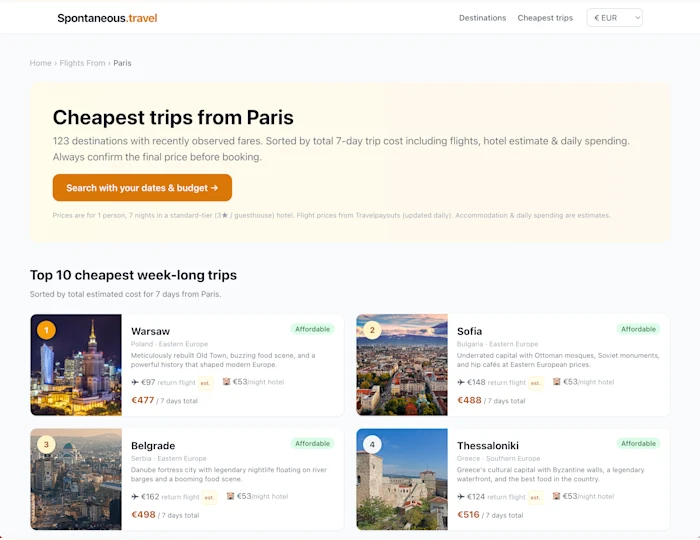Viewport: 700px width, 540px height.
Task: Click the airplane icon in Belgrade card
Action: coord(135,496)
